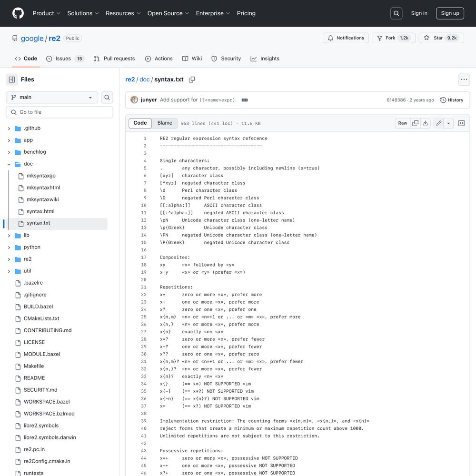Image resolution: width=476 pixels, height=476 pixels.
Task: Click the util folder icon
Action: coord(18,271)
